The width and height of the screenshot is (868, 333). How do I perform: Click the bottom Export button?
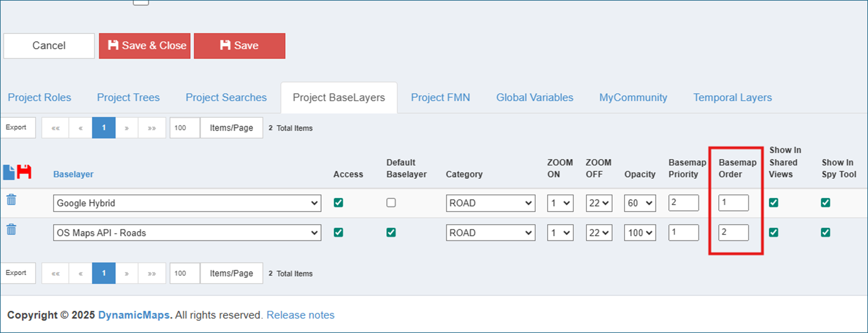[18, 273]
